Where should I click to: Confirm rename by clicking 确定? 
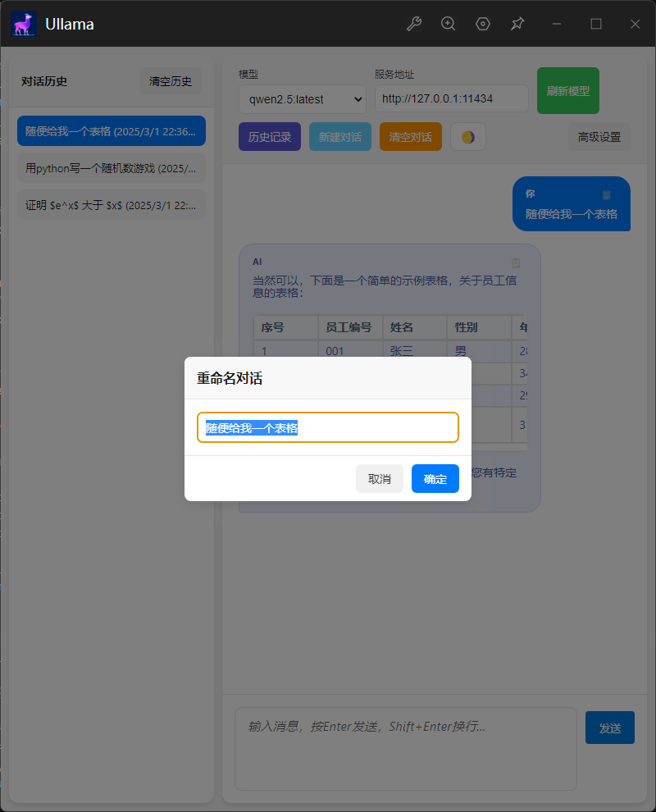click(435, 479)
